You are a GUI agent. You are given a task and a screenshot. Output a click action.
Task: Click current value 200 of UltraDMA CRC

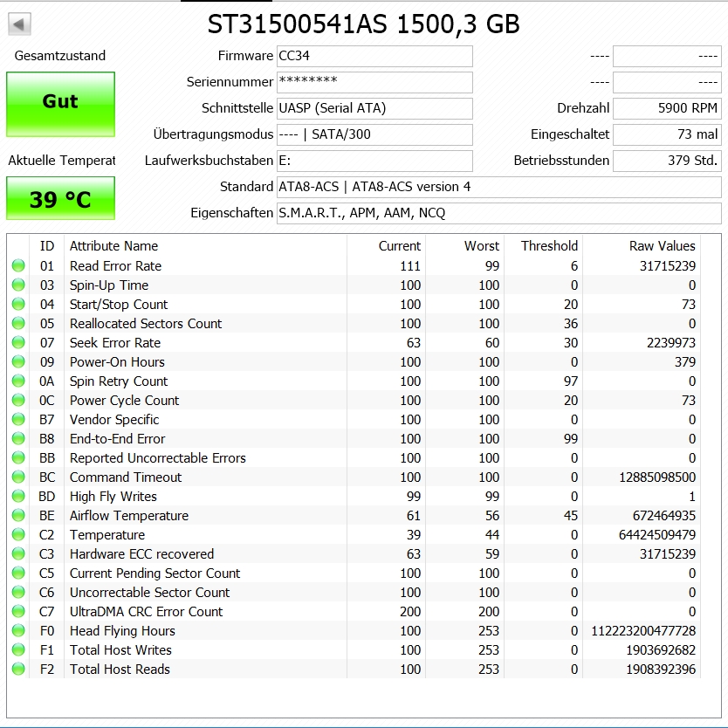pyautogui.click(x=410, y=612)
